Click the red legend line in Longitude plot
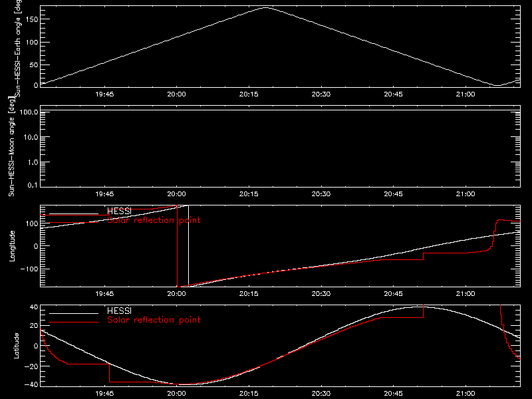This screenshot has height=399, width=532. 74,223
